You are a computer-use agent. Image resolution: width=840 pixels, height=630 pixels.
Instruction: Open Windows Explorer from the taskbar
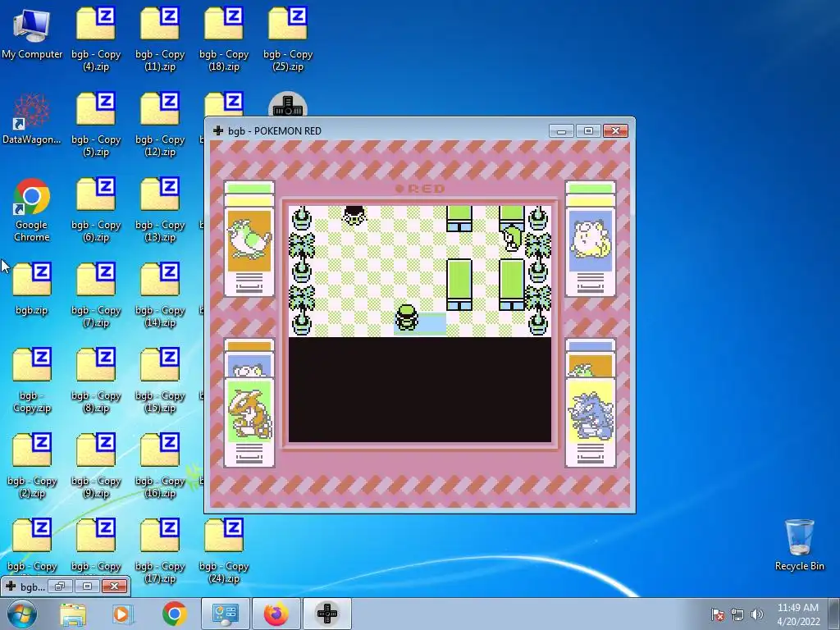[x=73, y=614]
